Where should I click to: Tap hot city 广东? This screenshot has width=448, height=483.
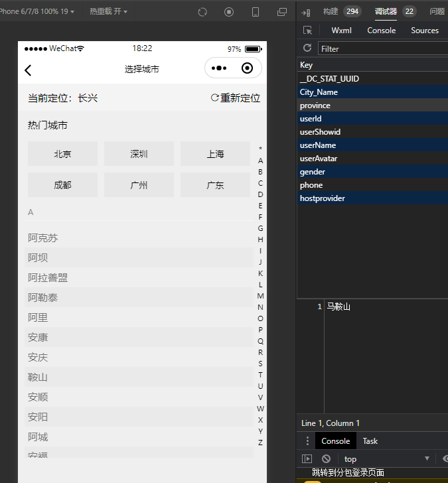pos(215,185)
